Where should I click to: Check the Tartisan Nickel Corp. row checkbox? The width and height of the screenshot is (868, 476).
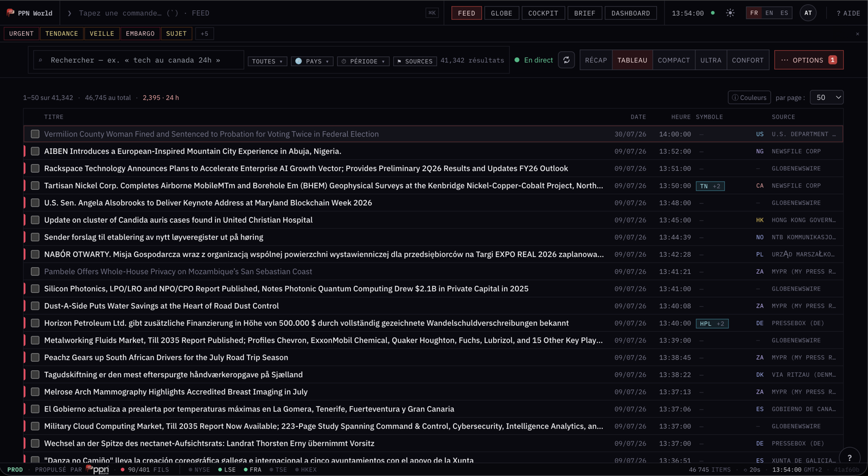35,186
